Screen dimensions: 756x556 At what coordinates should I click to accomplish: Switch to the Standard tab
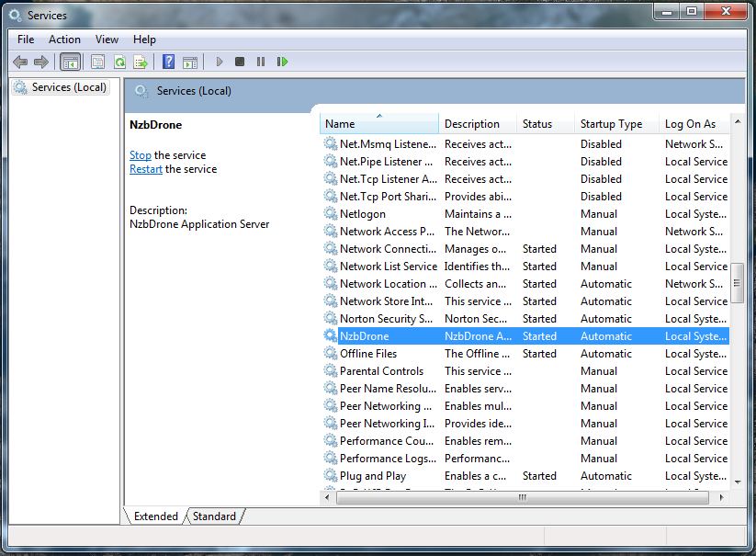214,516
